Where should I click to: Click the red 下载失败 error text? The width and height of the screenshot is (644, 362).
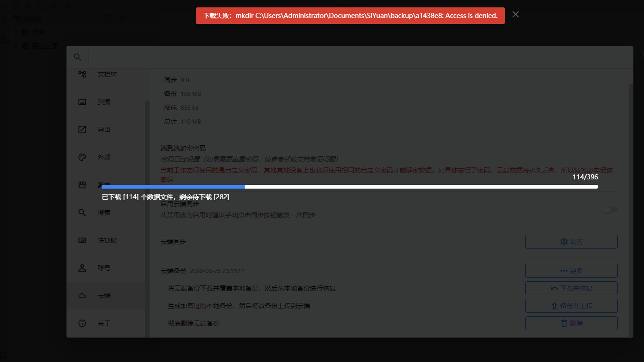pos(350,16)
